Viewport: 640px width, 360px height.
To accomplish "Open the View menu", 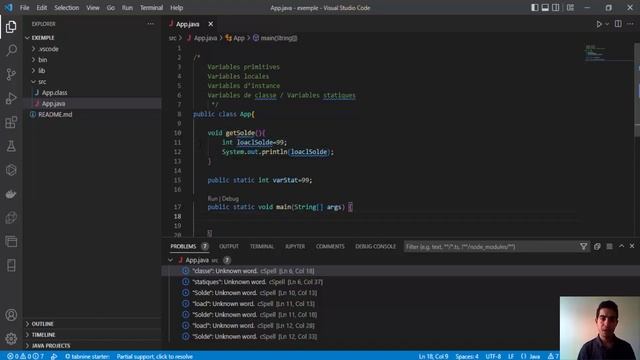I will pos(93,8).
